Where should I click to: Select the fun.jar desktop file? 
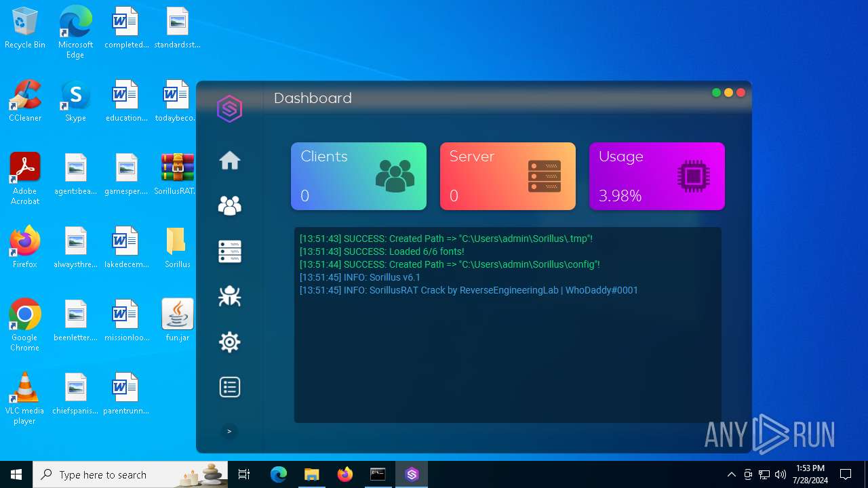coord(178,321)
